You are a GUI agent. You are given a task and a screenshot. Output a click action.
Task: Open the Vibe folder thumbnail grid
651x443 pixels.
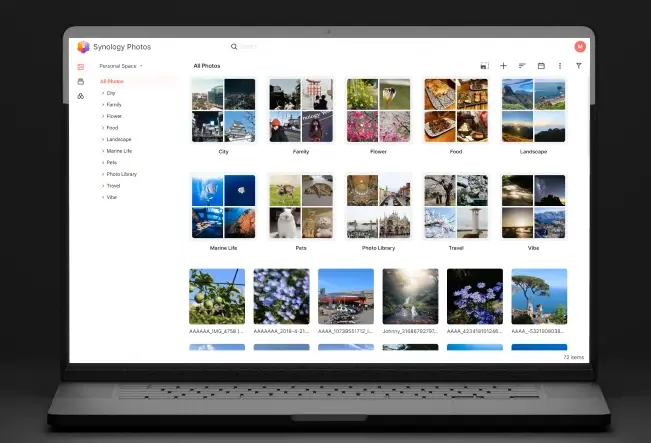(x=534, y=206)
